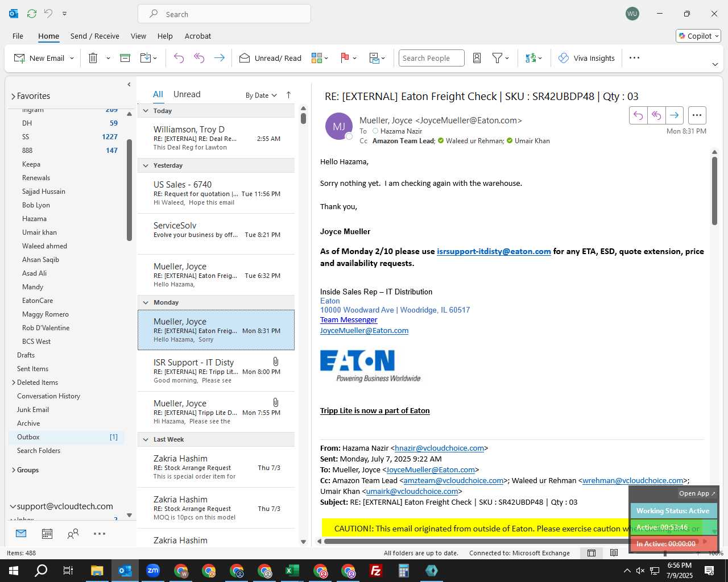Expand the Groups section
The height and width of the screenshot is (582, 728).
[14, 470]
